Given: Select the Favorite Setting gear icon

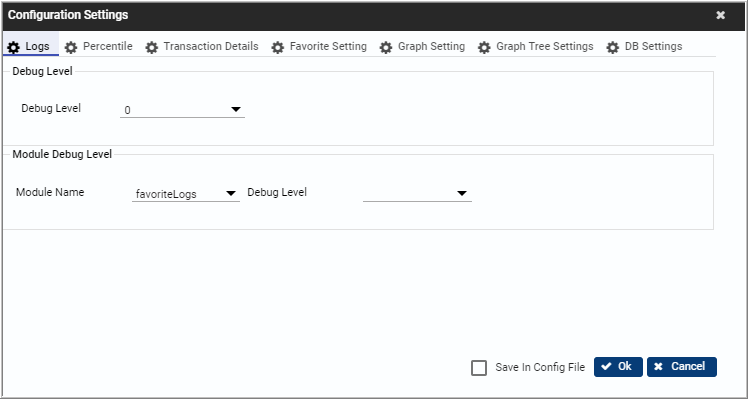Looking at the screenshot, I should [278, 47].
